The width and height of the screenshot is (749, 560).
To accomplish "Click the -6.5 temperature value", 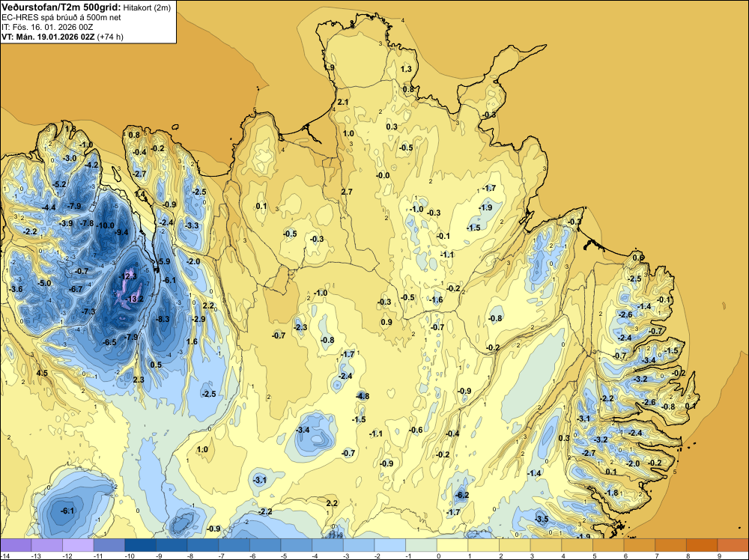I will click(x=110, y=342).
